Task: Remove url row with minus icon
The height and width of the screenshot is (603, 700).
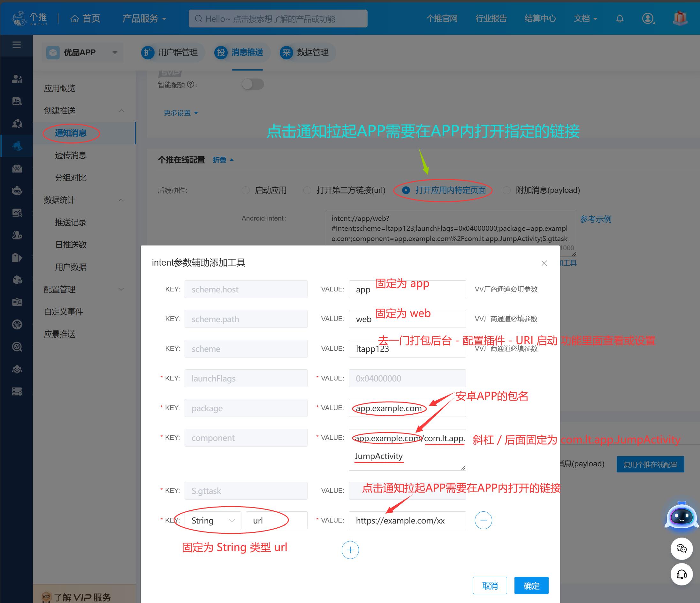Action: tap(483, 520)
